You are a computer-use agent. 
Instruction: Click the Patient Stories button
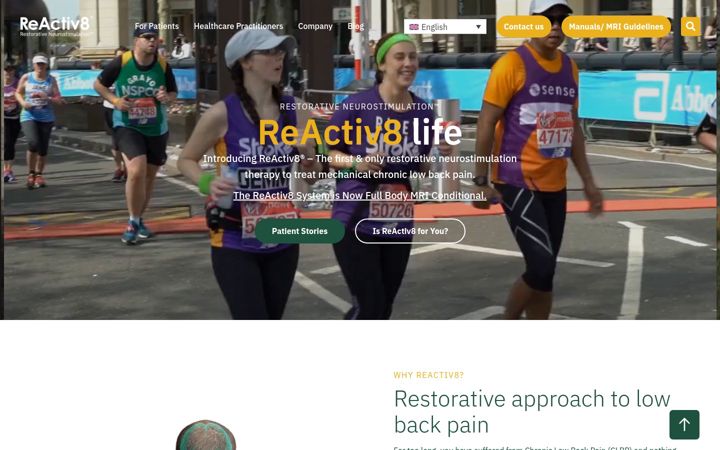coord(299,231)
